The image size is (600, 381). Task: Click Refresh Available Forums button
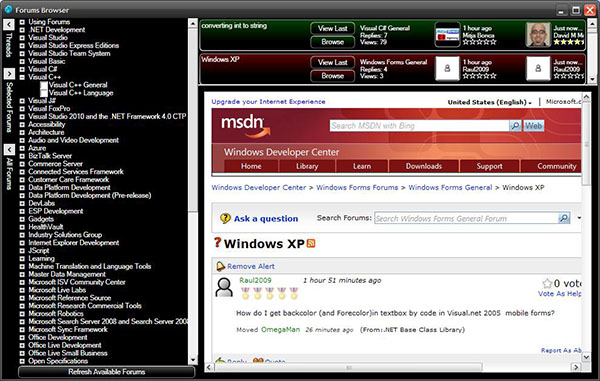[106, 372]
